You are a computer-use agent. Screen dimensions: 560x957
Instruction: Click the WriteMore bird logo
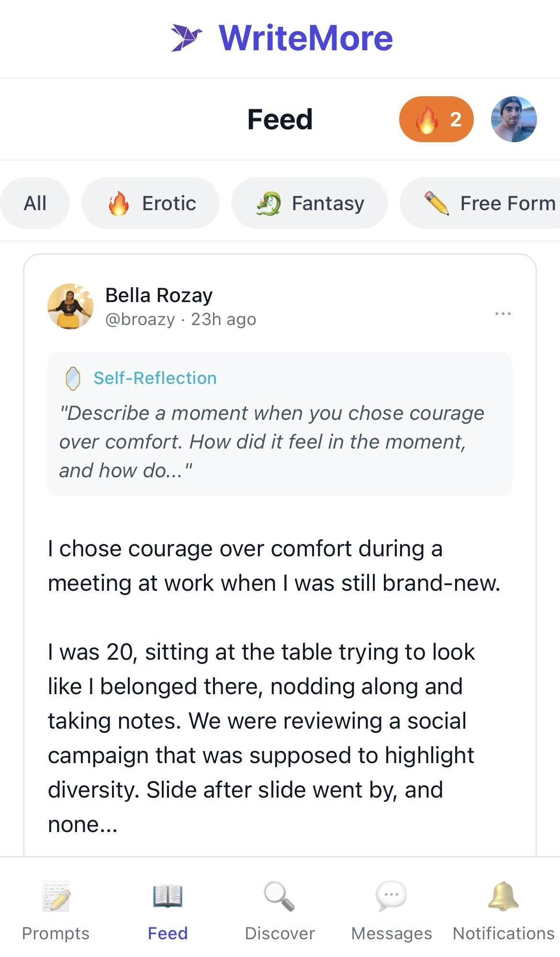click(x=188, y=38)
